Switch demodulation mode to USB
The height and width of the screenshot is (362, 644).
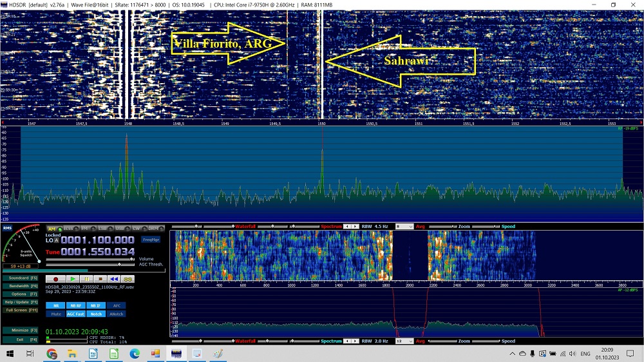tap(119, 229)
